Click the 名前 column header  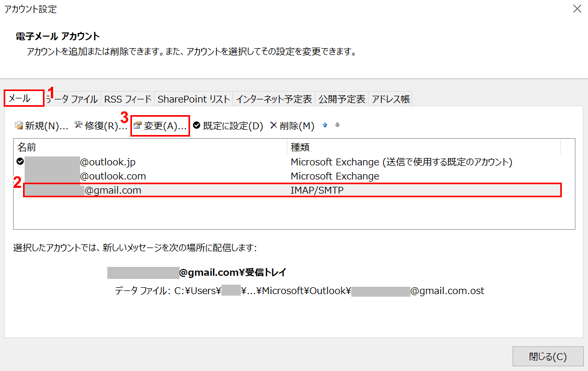coord(150,147)
